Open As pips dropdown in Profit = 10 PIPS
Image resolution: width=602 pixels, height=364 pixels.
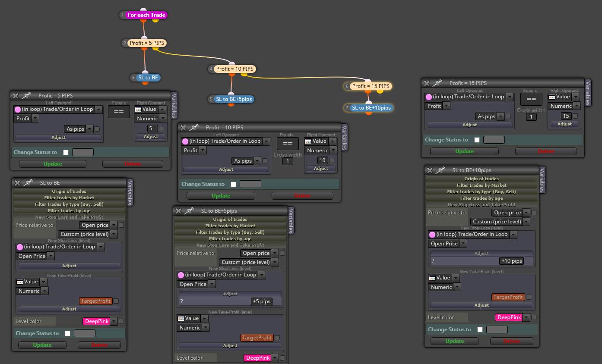click(x=257, y=161)
